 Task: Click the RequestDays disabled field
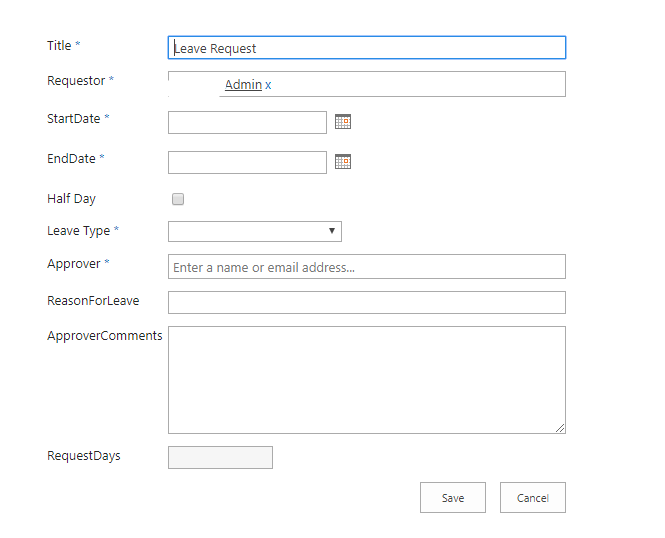(220, 457)
